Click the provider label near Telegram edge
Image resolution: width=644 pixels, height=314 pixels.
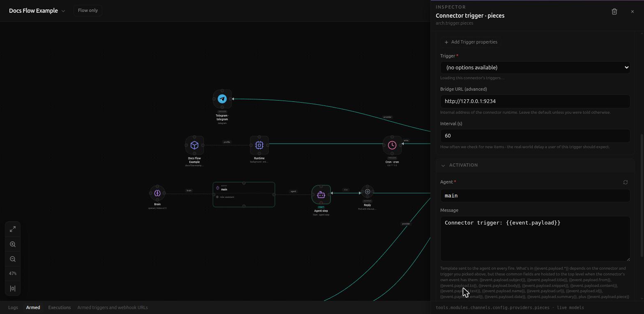pos(387,117)
